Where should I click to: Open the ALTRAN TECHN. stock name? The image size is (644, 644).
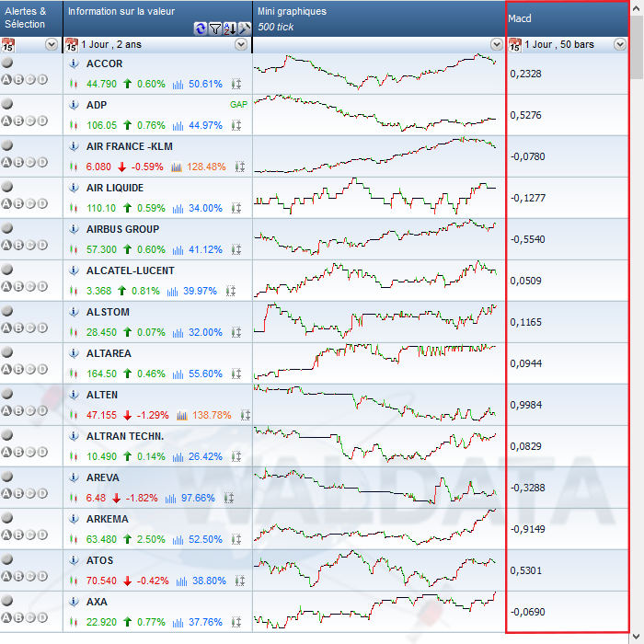tap(125, 436)
